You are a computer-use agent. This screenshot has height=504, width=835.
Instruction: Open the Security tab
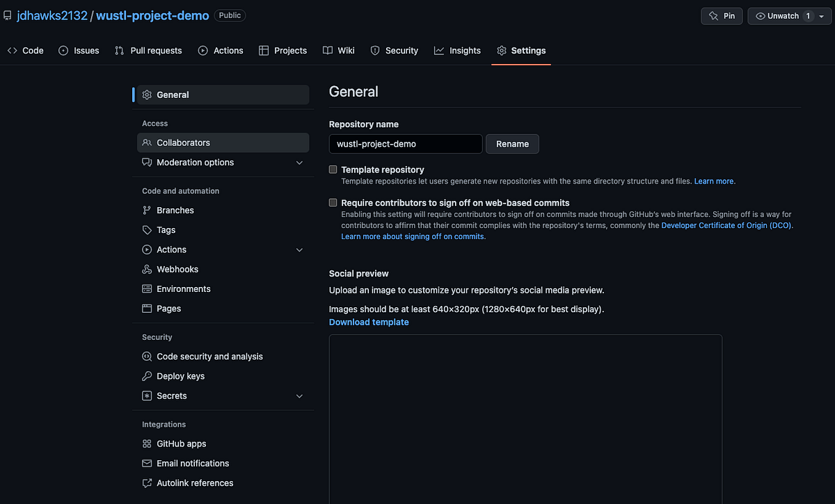[395, 50]
